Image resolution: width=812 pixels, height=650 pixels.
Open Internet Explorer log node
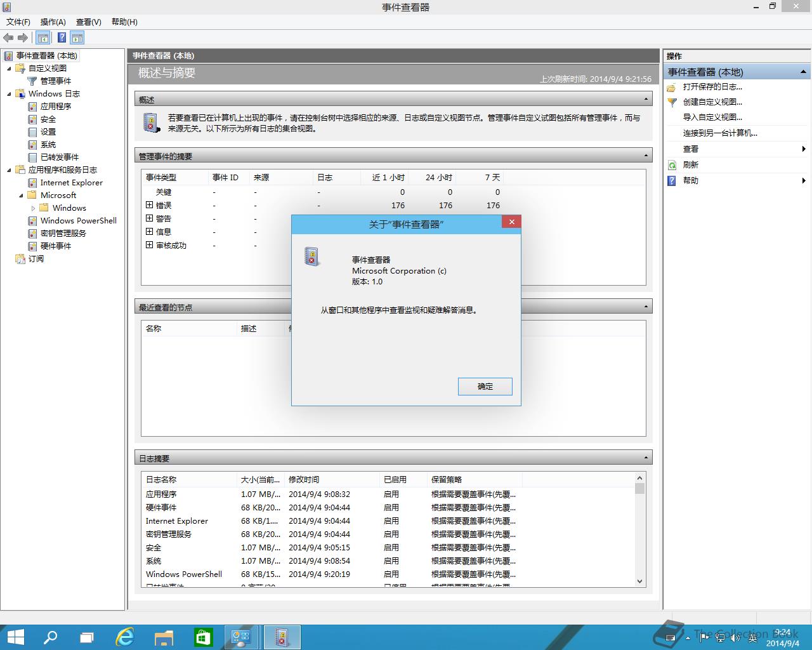tap(72, 182)
